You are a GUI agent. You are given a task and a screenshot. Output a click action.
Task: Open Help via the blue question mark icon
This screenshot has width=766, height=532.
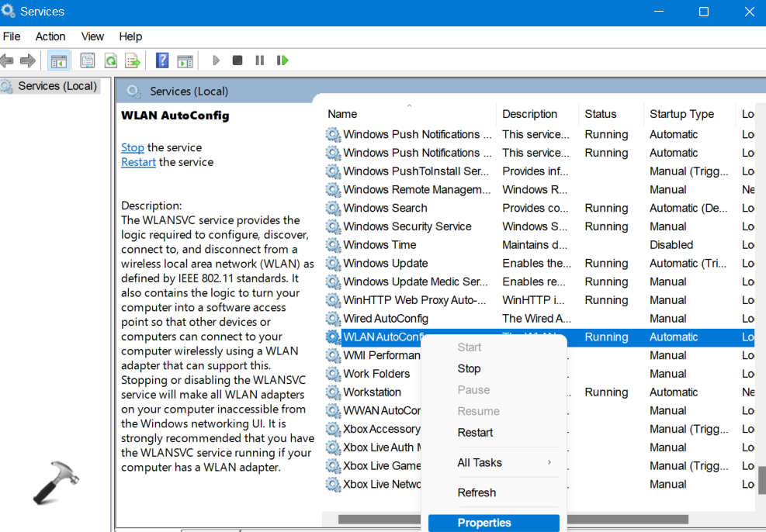[162, 60]
